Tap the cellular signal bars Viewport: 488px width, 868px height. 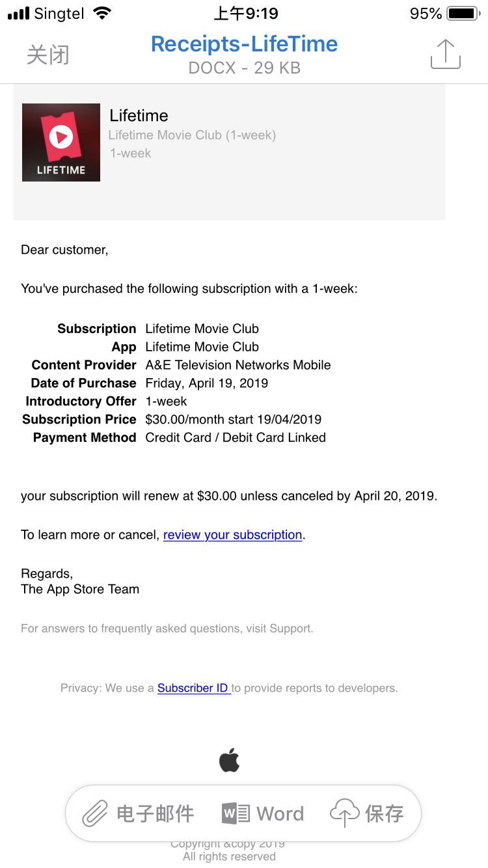point(18,13)
